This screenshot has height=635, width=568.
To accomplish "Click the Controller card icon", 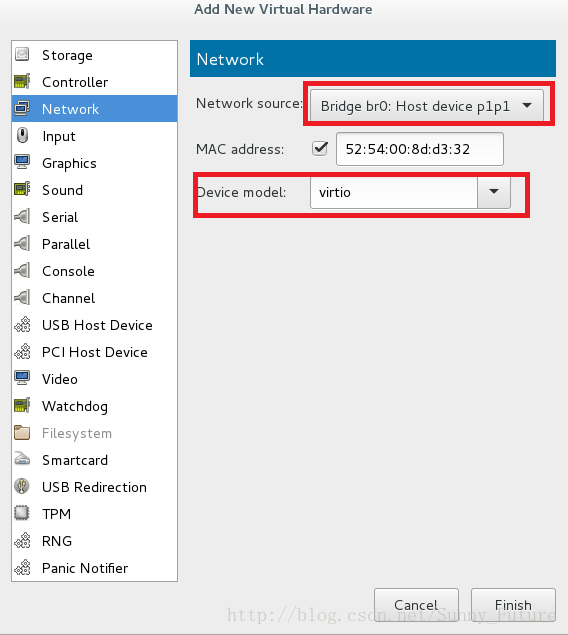I will [22, 81].
